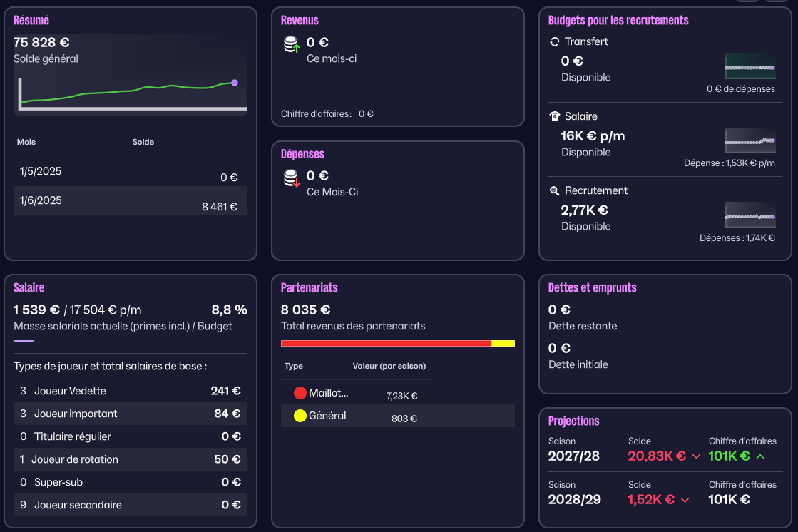This screenshot has width=798, height=532.
Task: Click the Transfert circular arrows icon
Action: pos(555,42)
